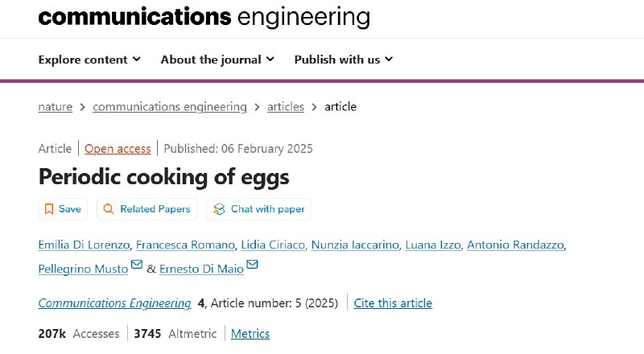This screenshot has height=354, width=644.
Task: Click the Related Papers magnifier icon
Action: click(x=109, y=209)
